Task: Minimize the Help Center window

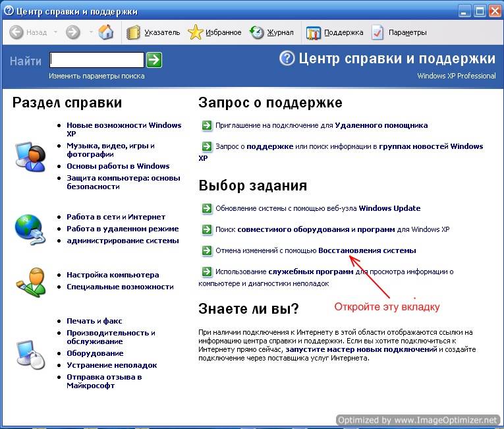Action: pos(463,12)
